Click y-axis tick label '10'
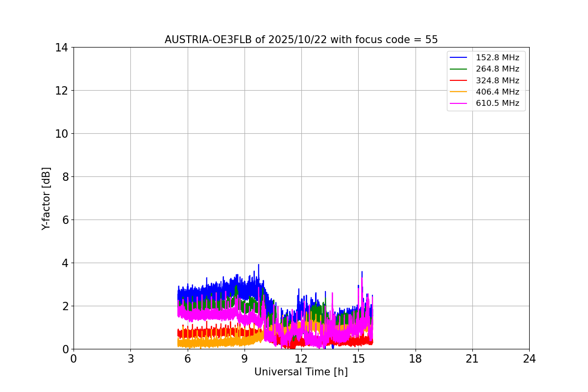588x392 pixels. coord(62,134)
